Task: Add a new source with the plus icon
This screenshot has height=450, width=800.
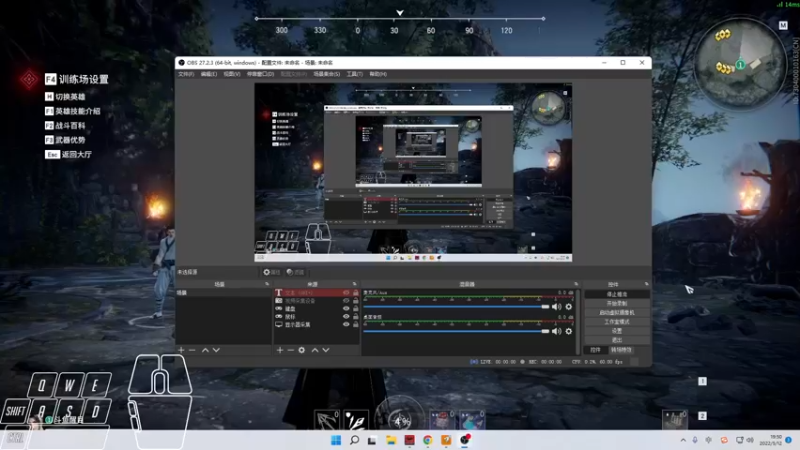Action: (x=280, y=350)
